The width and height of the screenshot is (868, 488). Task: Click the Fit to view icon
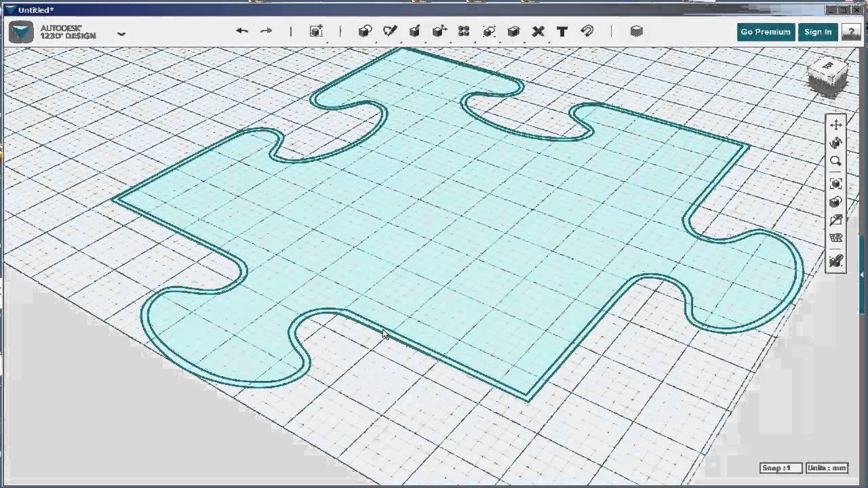(835, 184)
